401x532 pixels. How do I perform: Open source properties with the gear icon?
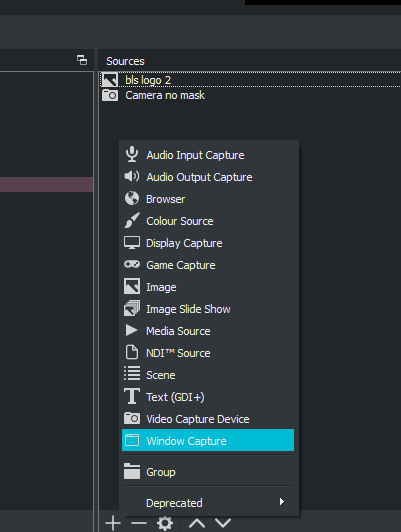pyautogui.click(x=165, y=523)
